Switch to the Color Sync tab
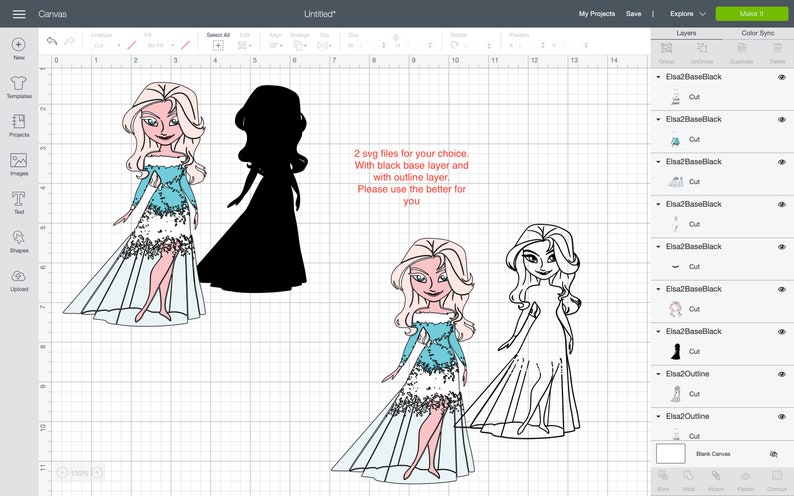Image resolution: width=794 pixels, height=496 pixels. coord(758,33)
